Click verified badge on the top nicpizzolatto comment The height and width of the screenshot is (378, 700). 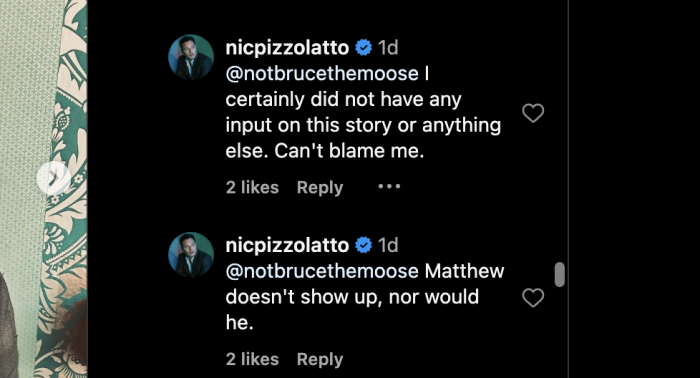[x=363, y=48]
